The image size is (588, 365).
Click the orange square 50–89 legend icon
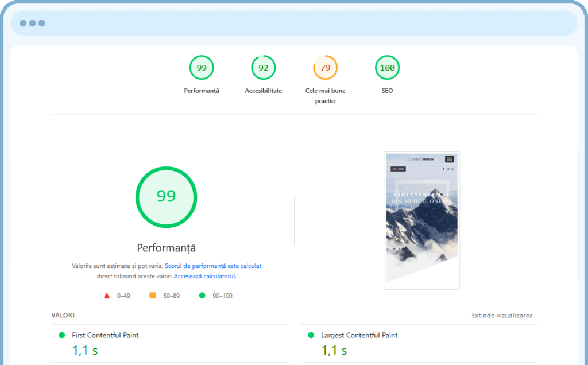[x=153, y=296]
